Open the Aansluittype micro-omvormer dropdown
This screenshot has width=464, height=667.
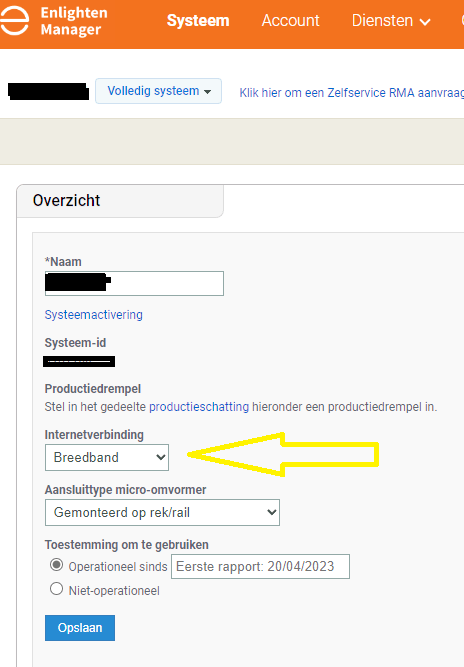tap(162, 512)
